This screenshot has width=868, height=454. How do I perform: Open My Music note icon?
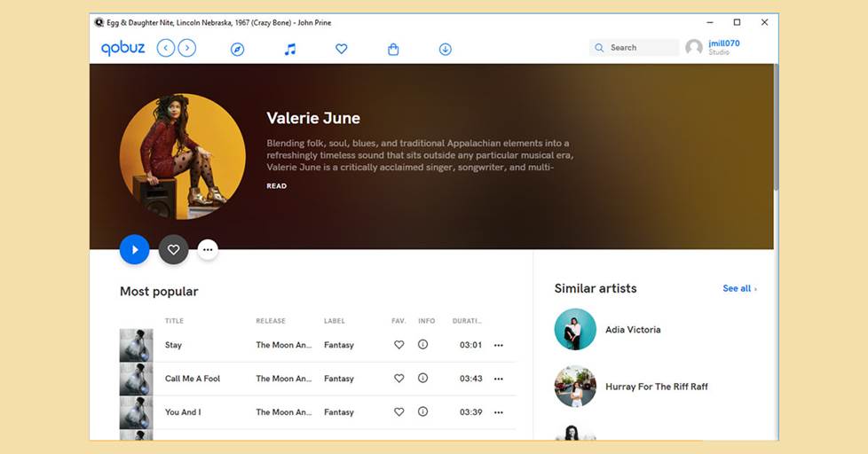pos(289,50)
